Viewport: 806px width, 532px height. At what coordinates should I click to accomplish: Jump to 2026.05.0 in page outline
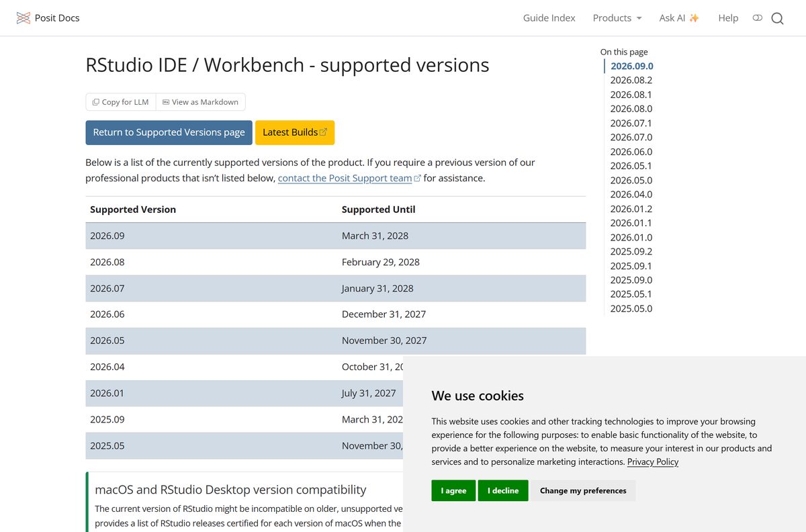pyautogui.click(x=631, y=180)
